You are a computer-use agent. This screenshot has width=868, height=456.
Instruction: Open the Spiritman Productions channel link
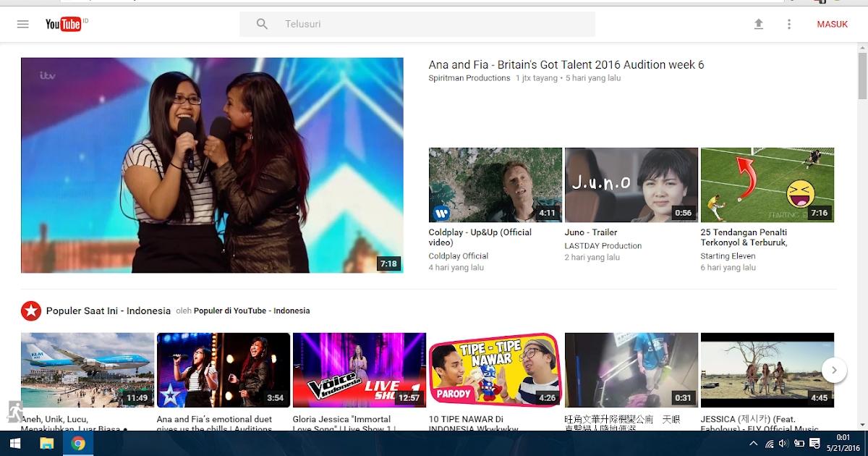(x=469, y=77)
